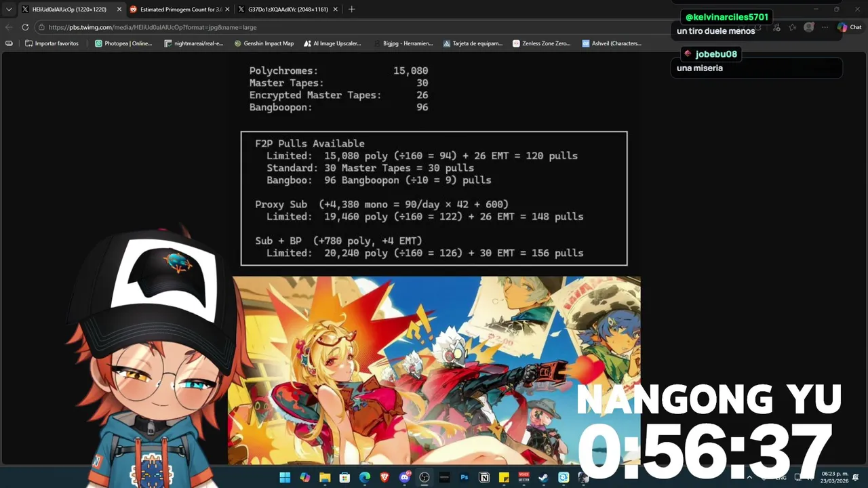The image size is (868, 488).
Task: Click the kelvinarciles5701 chat username
Action: pos(727,17)
